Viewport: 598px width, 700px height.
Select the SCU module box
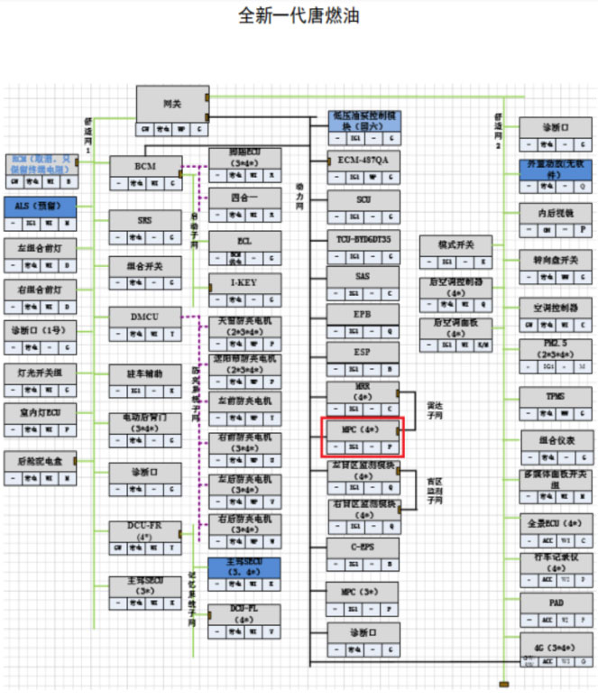pos(363,207)
